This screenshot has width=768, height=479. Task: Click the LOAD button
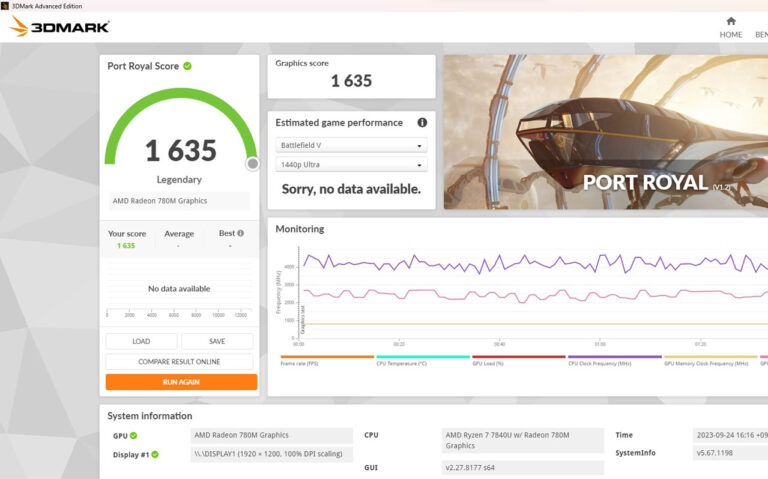(141, 341)
